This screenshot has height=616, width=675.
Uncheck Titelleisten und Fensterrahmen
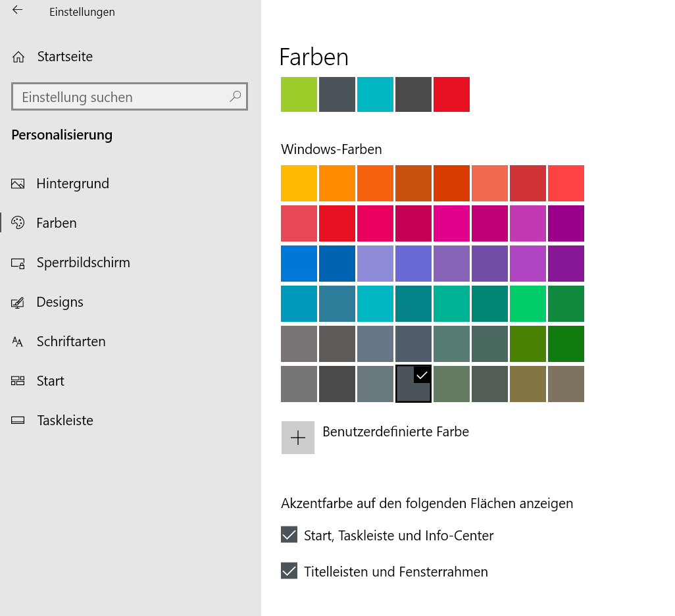[289, 571]
